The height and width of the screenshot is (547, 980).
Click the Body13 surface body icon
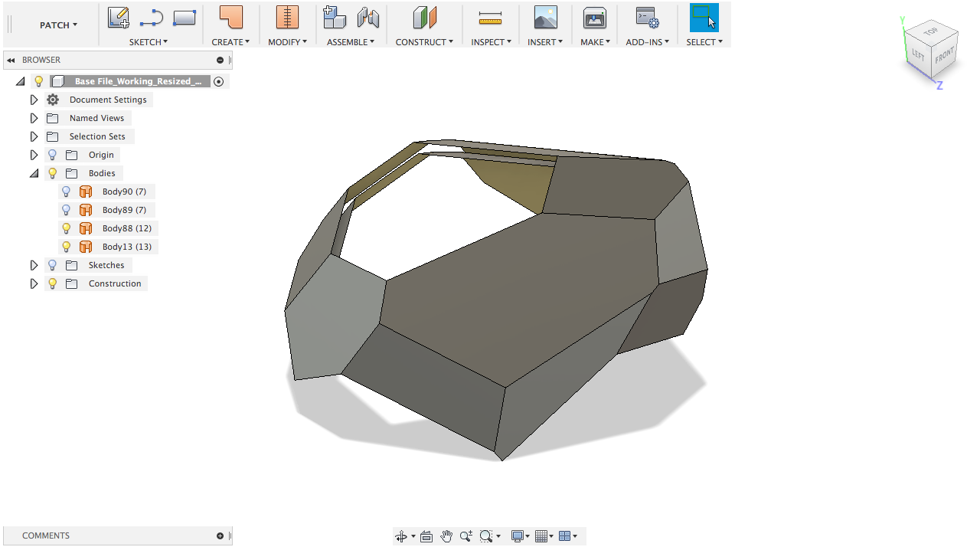pyautogui.click(x=86, y=247)
